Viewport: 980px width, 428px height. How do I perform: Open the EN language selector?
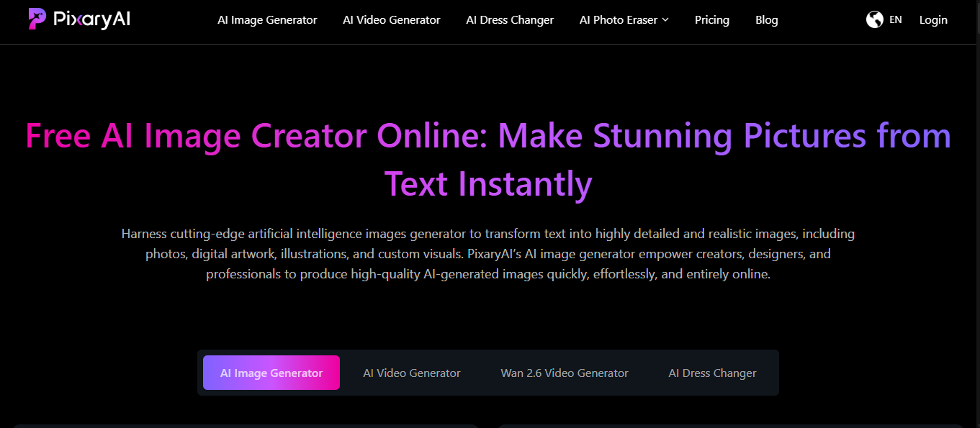coord(895,20)
